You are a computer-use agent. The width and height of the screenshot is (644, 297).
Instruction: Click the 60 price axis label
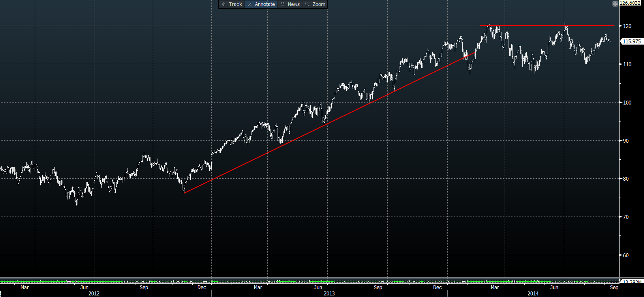[x=626, y=255]
